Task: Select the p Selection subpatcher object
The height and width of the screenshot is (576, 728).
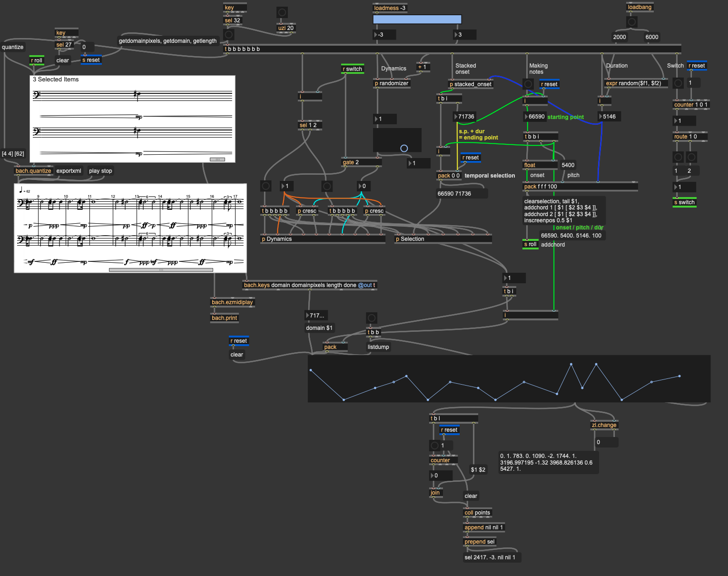Action: click(x=443, y=239)
